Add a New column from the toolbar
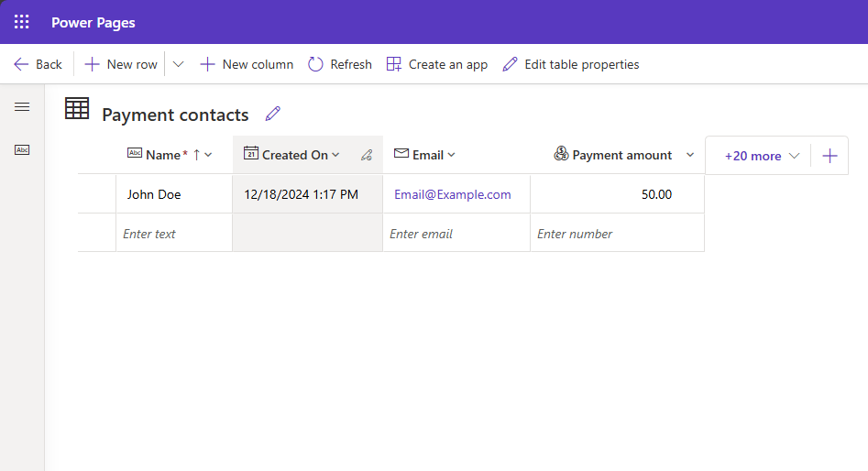The height and width of the screenshot is (471, 868). tap(247, 64)
